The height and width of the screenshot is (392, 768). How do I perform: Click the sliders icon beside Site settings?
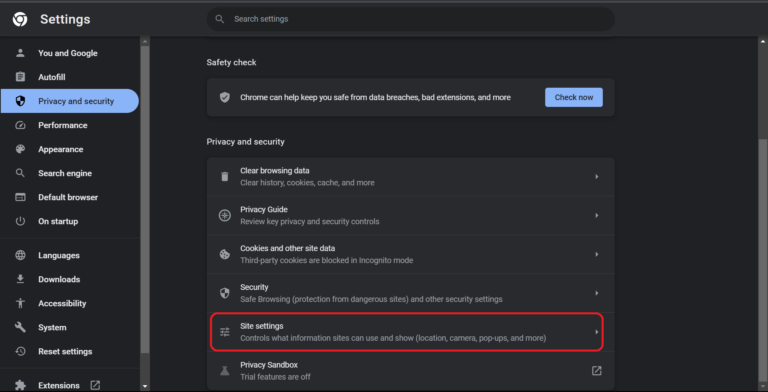pyautogui.click(x=224, y=332)
